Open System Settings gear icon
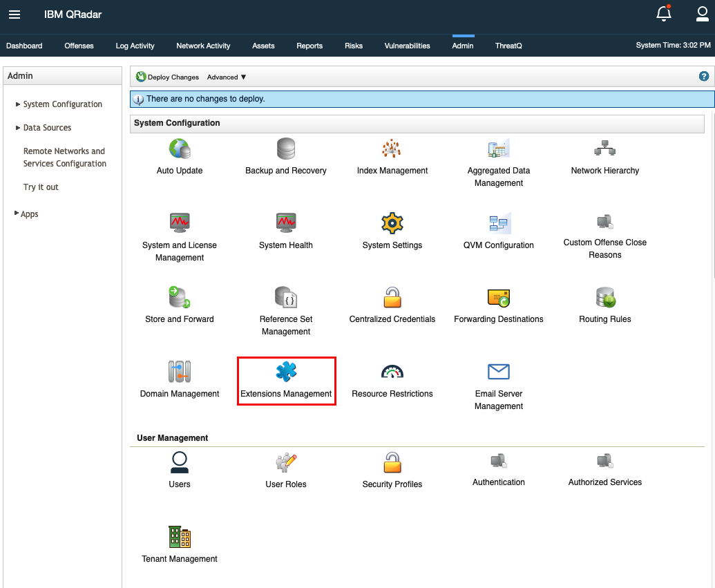Viewport: 715px width, 588px height. click(392, 223)
